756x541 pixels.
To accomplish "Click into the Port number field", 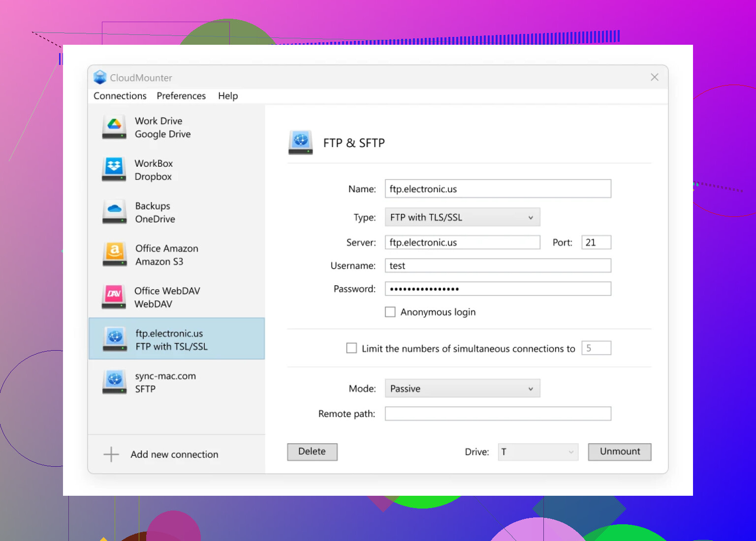I will [596, 242].
